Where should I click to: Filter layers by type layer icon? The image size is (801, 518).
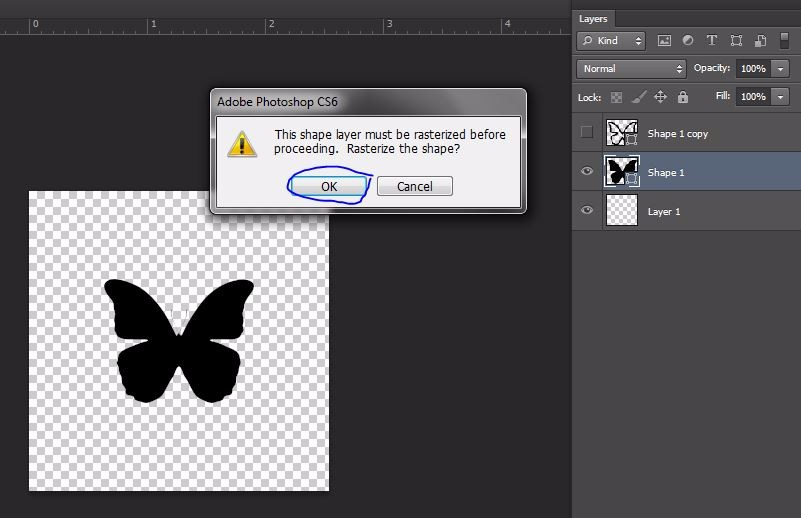point(712,40)
